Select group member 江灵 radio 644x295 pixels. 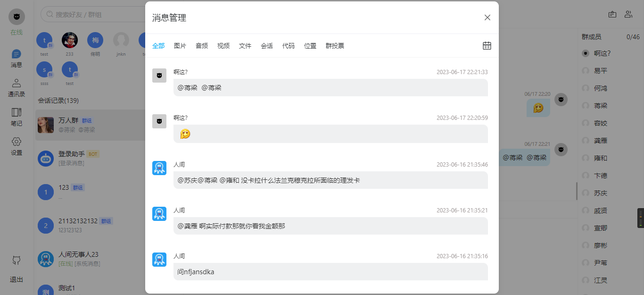[586, 280]
